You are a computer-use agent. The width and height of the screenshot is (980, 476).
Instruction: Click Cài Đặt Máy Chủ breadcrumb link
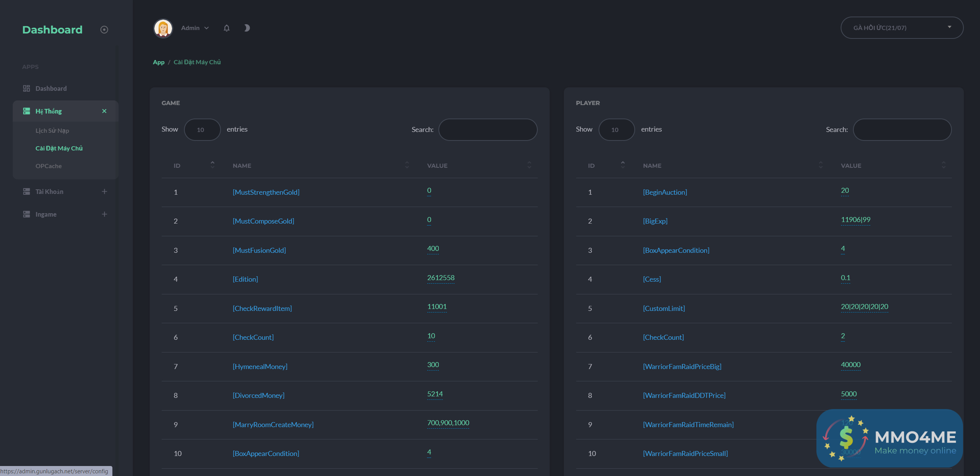(197, 62)
